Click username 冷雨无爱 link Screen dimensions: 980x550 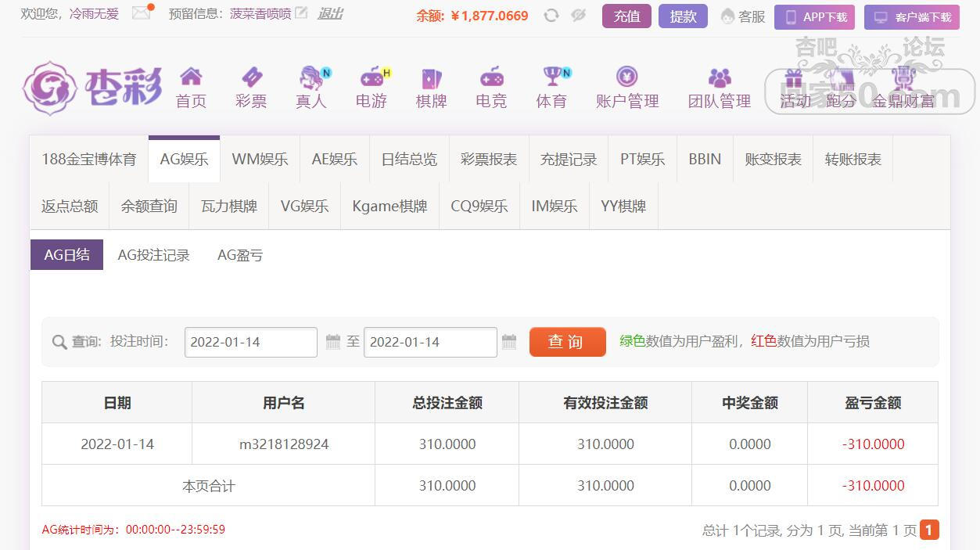point(94,14)
